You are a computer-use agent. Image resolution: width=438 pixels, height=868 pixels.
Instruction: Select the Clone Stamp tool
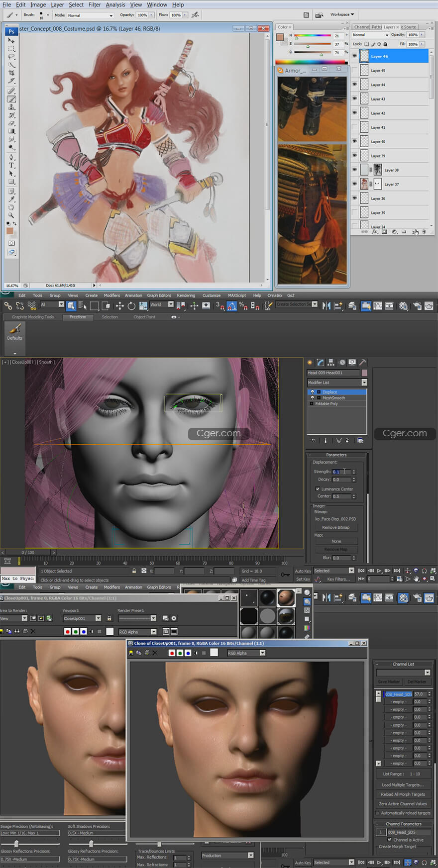click(x=11, y=107)
